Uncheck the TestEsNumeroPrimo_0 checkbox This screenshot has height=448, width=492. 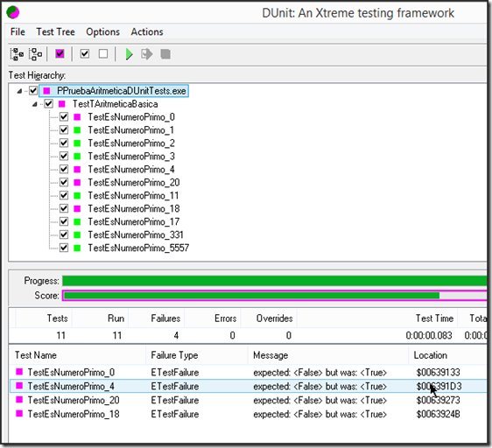point(64,117)
